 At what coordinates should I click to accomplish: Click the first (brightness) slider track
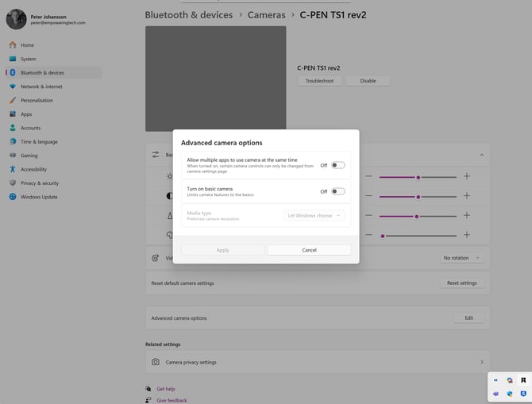pos(418,178)
